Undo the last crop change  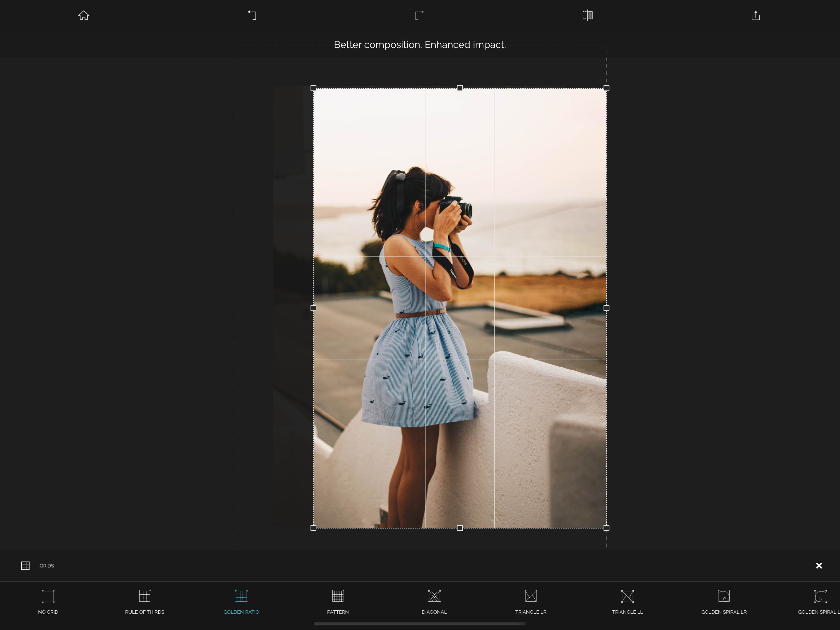[252, 15]
